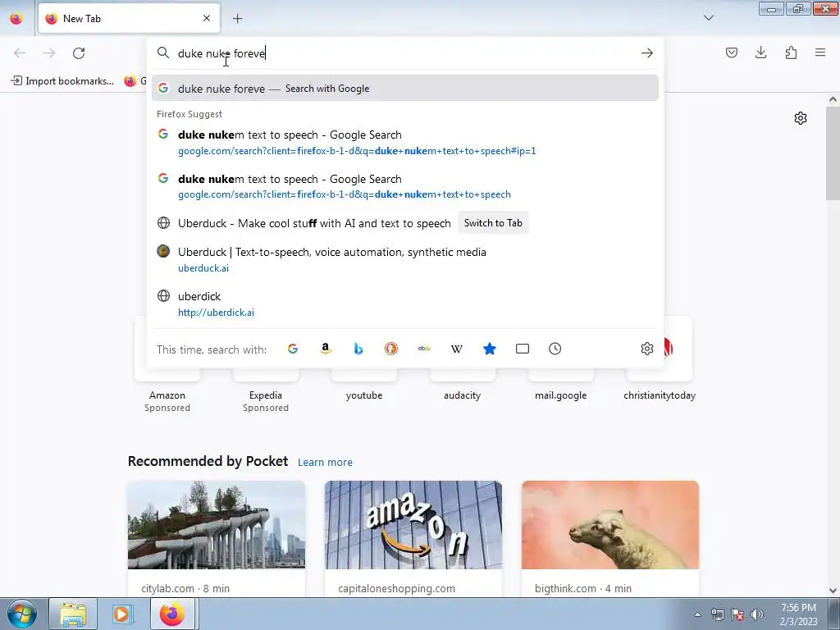Search this time with eBay icon
The width and height of the screenshot is (840, 630).
[x=424, y=349]
